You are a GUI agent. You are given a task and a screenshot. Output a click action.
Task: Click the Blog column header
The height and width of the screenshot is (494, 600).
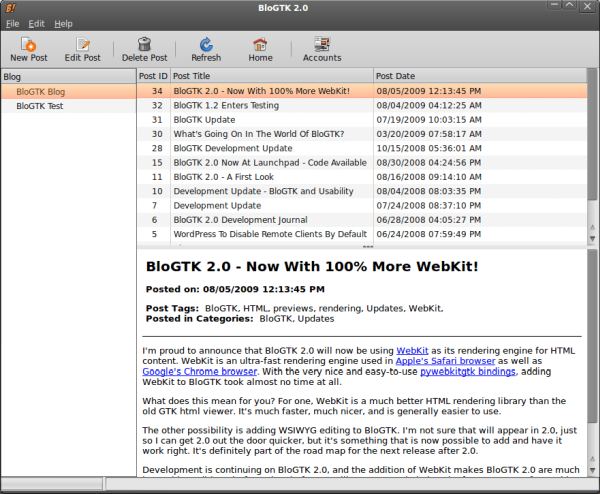[68, 77]
